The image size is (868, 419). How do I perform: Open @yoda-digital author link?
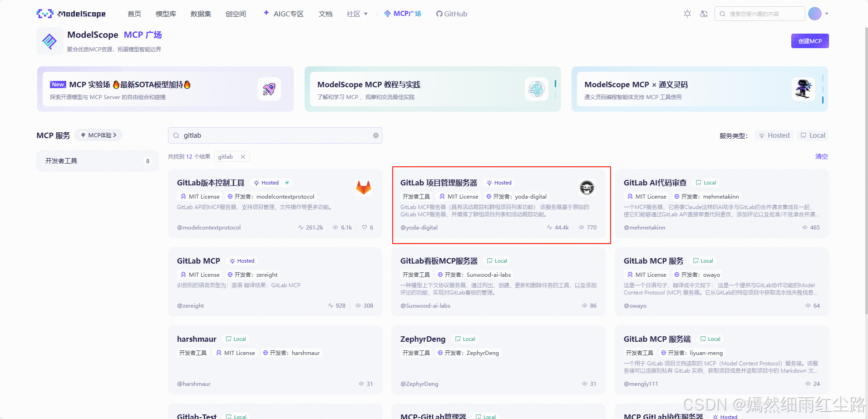pyautogui.click(x=419, y=228)
